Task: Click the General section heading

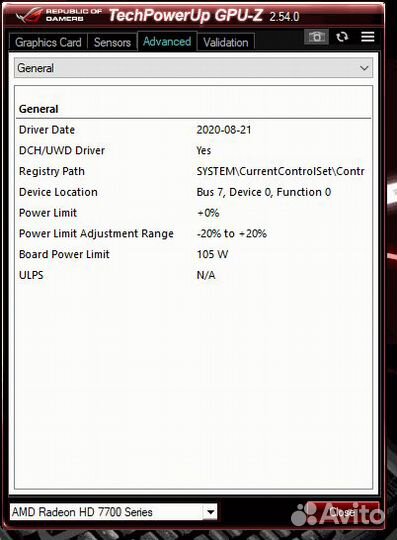Action: pos(39,109)
